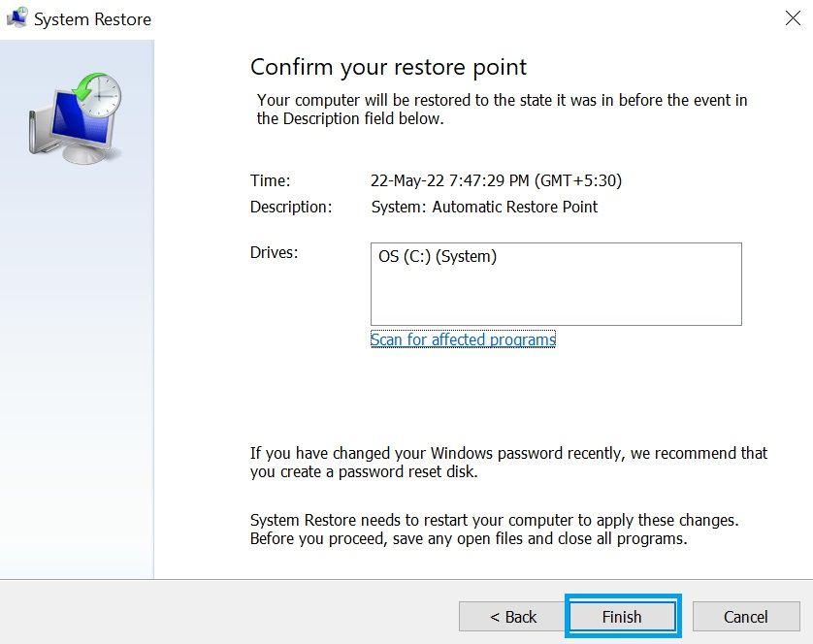
Task: Click the Confirm your restore point heading
Action: (388, 67)
